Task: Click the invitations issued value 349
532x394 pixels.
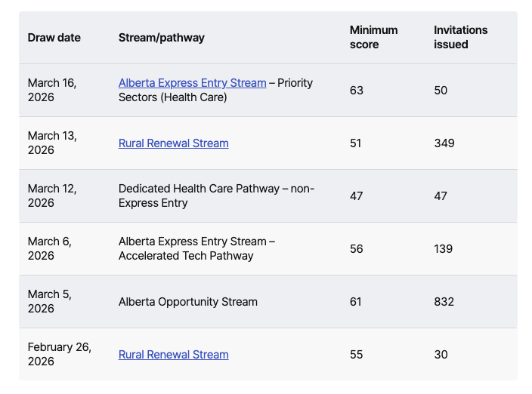Action: [x=444, y=143]
